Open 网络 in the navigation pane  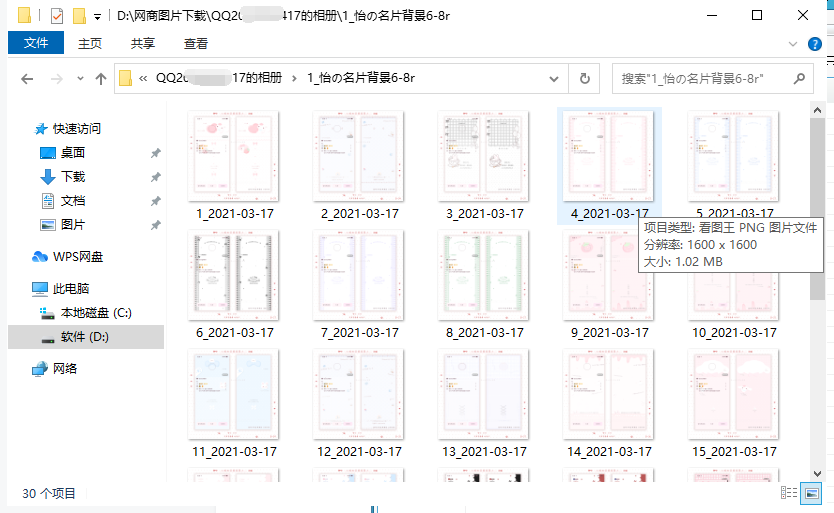64,368
